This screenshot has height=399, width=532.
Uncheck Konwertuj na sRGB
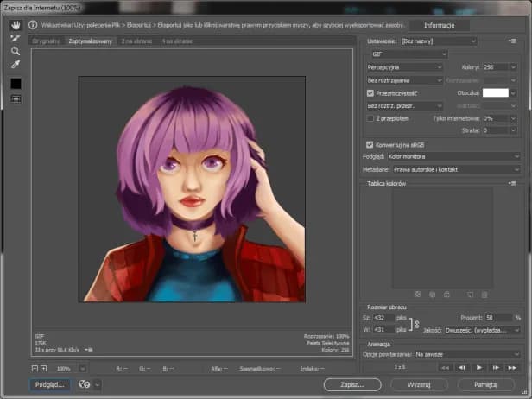click(370, 144)
